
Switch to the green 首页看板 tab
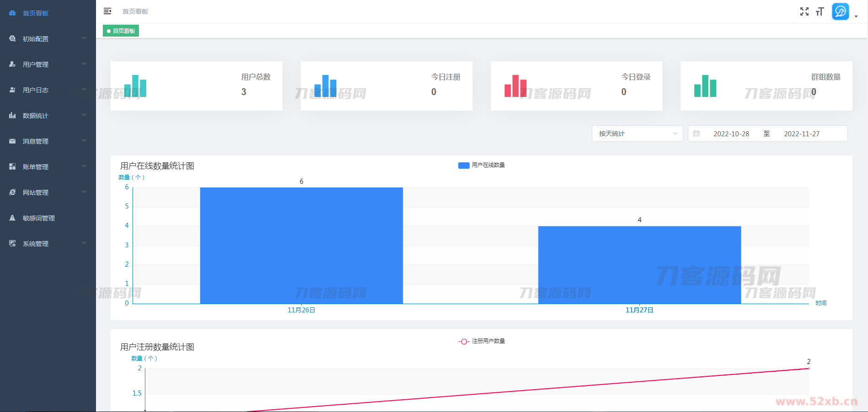point(121,31)
